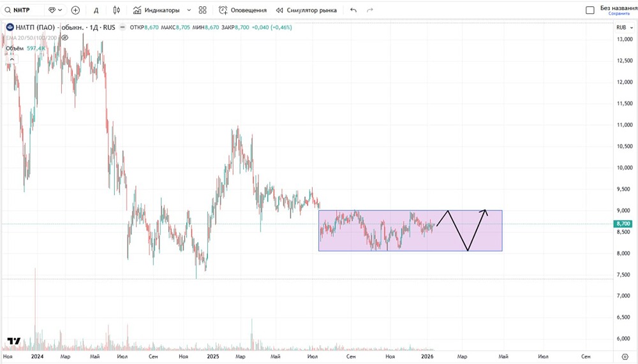
Task: Click the НМТП company logo icon
Action: click(10, 27)
